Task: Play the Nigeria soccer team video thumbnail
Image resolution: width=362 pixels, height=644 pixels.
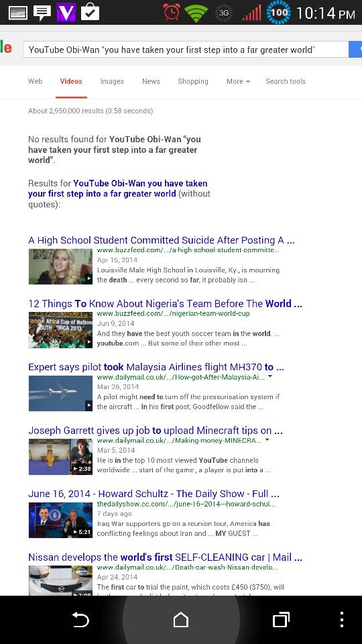Action: [x=60, y=330]
